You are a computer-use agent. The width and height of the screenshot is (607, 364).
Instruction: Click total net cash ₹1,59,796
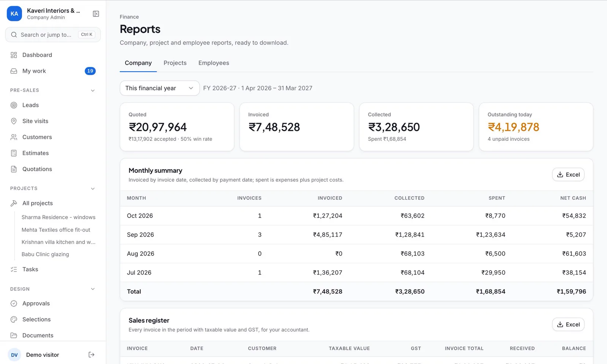pyautogui.click(x=571, y=292)
